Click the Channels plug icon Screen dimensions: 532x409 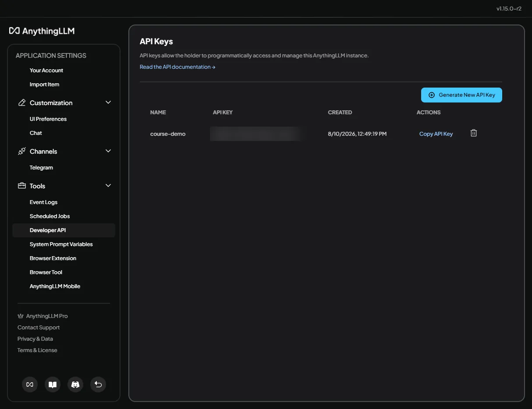[22, 151]
